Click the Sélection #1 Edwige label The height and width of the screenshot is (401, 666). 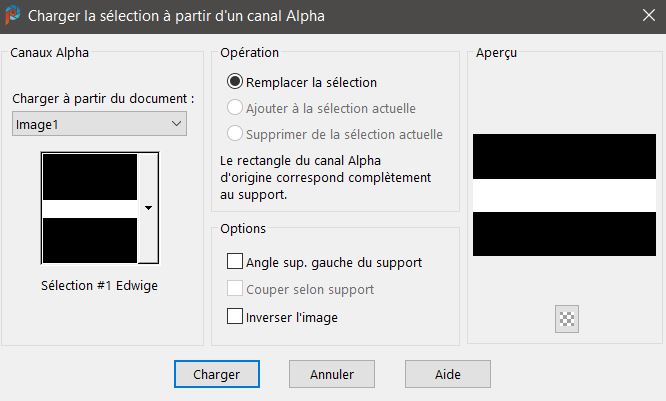99,285
